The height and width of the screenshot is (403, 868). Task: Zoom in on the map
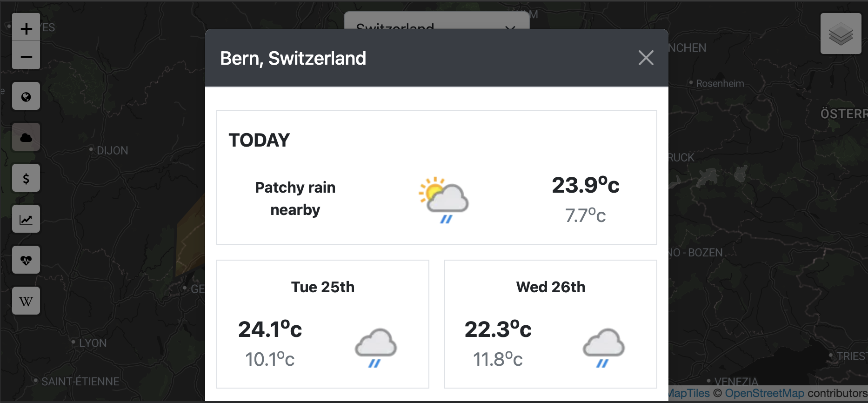coord(26,28)
